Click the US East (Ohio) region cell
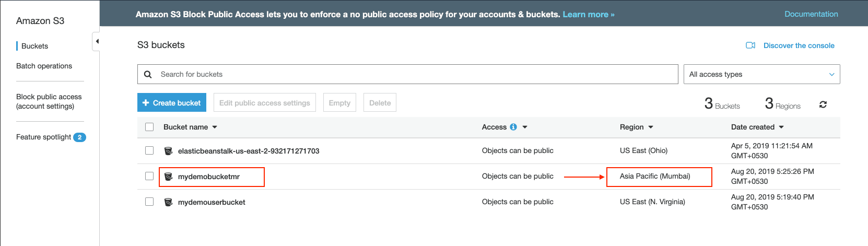Image resolution: width=868 pixels, height=246 pixels. pyautogui.click(x=643, y=150)
